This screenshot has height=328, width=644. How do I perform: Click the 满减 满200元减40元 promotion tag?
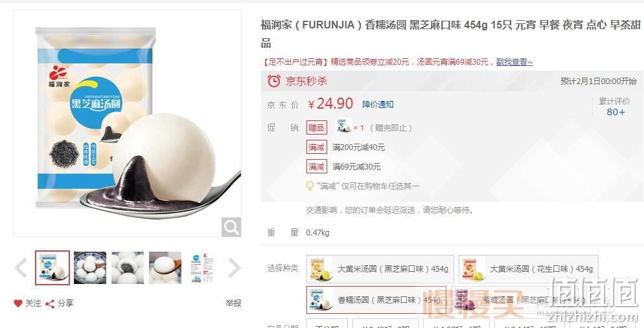click(x=317, y=148)
